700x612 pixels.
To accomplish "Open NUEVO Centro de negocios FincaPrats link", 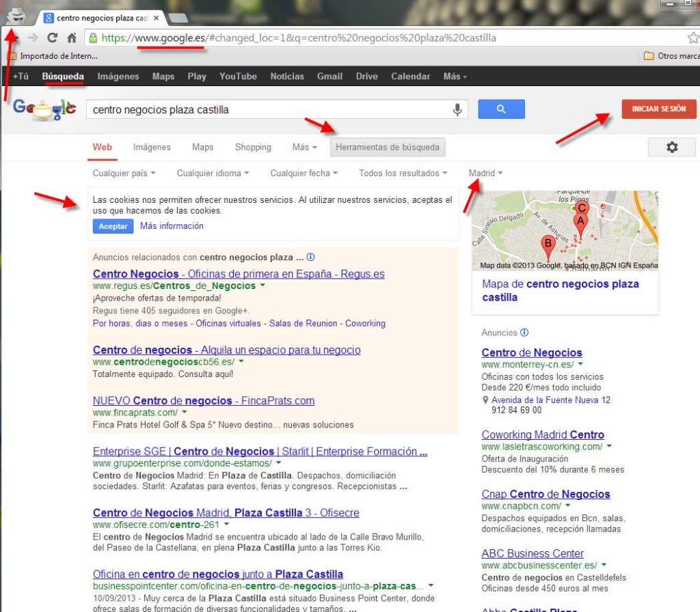I will coord(204,400).
